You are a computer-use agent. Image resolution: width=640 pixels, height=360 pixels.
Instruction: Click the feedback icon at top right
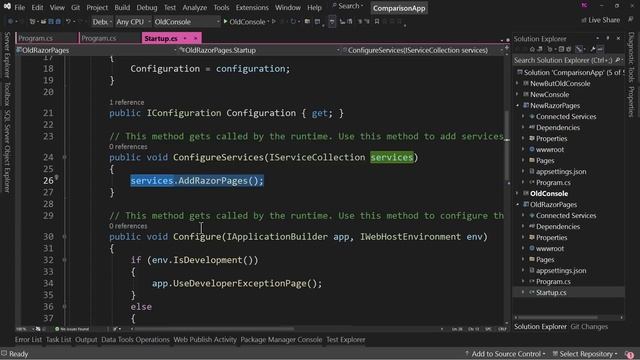[x=631, y=20]
